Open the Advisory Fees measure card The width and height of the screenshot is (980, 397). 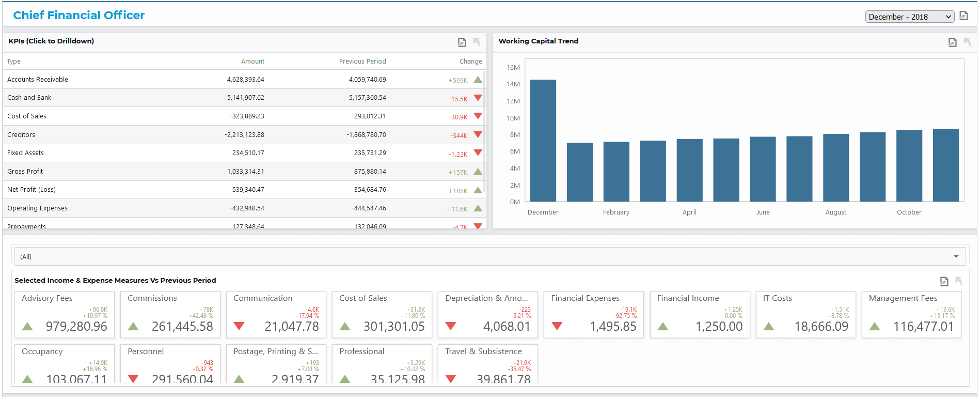pos(65,315)
